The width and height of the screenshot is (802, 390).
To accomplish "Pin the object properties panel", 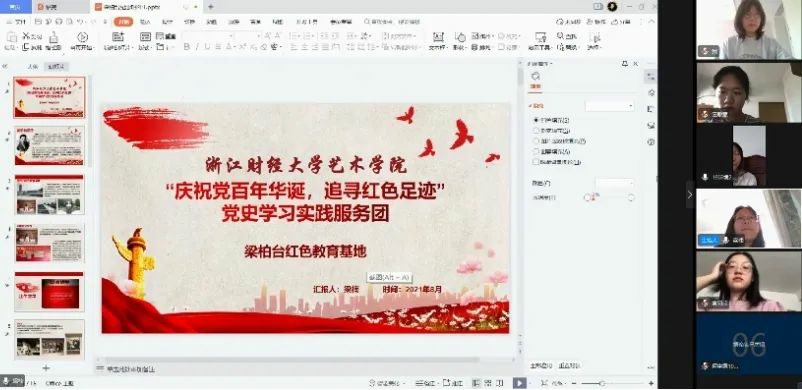I will click(625, 64).
